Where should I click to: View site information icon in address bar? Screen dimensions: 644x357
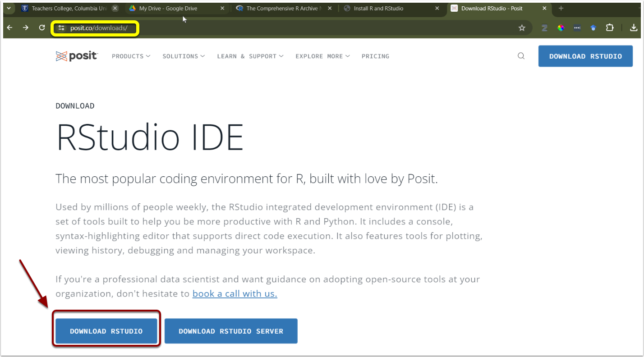(x=62, y=28)
